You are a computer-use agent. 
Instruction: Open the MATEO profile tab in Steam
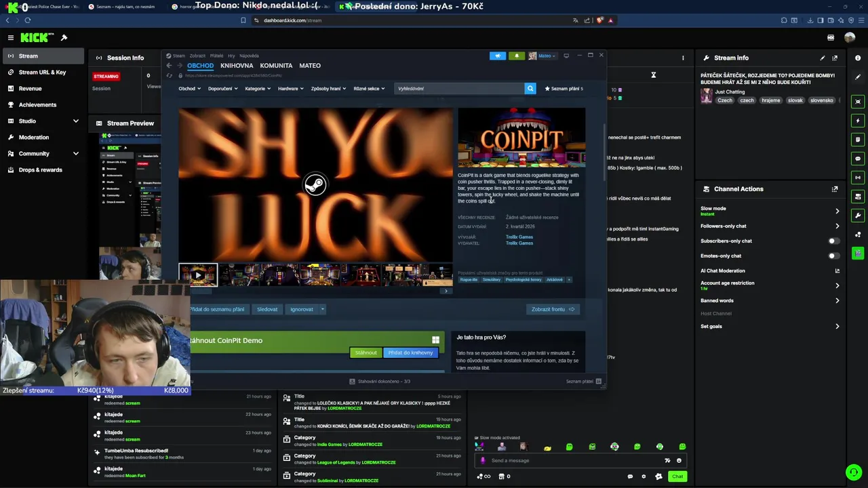pos(310,66)
